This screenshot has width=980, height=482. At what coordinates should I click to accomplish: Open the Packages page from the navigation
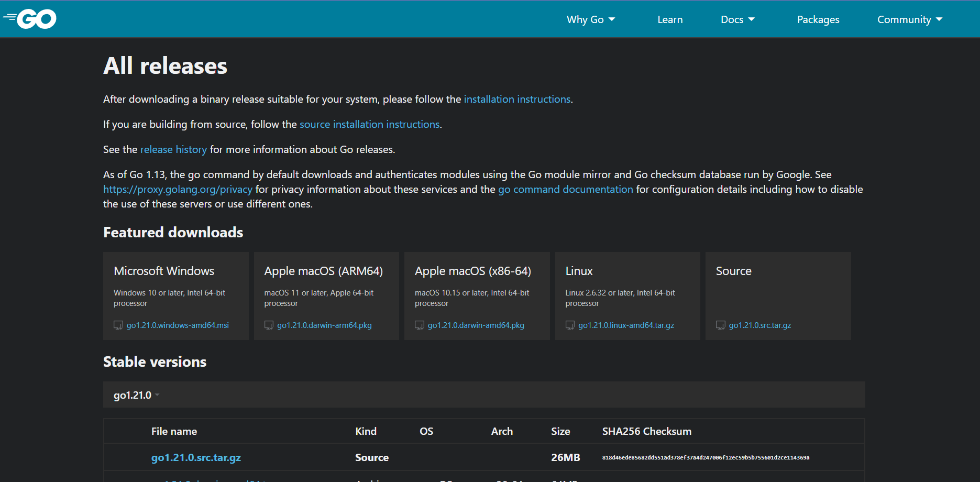818,19
